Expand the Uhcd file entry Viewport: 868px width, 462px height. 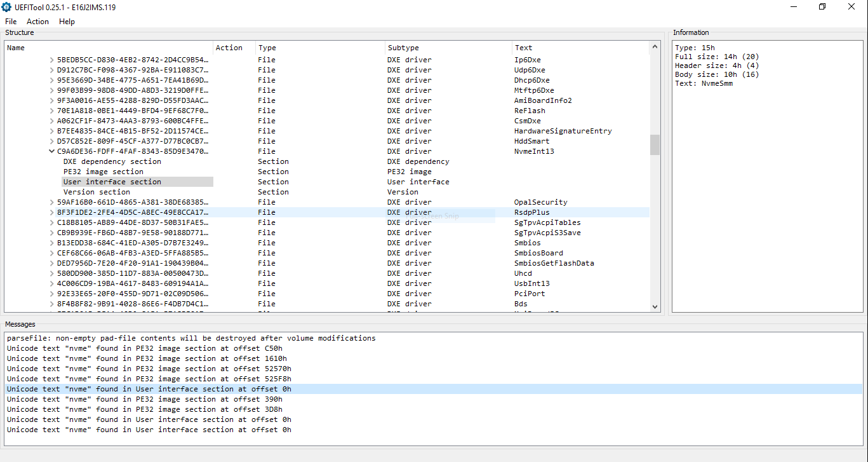[52, 273]
